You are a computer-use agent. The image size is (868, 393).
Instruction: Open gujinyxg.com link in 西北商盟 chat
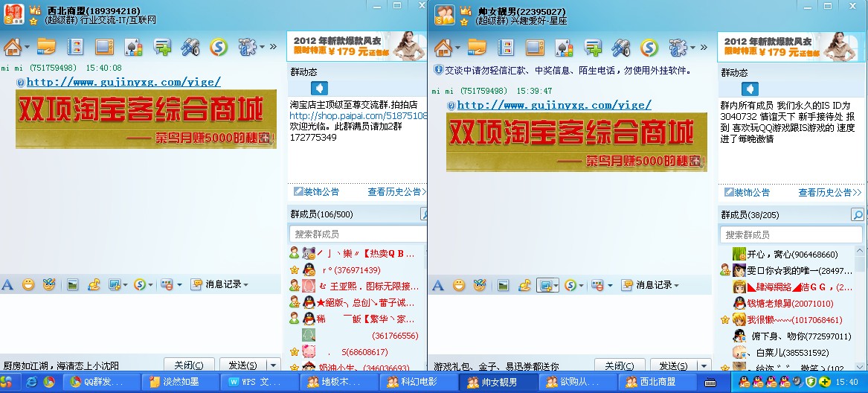click(x=123, y=82)
